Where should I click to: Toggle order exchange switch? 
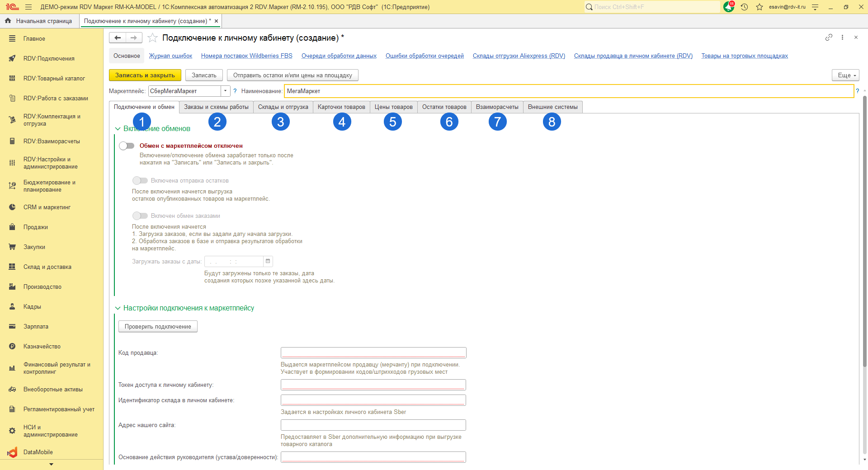pos(140,216)
